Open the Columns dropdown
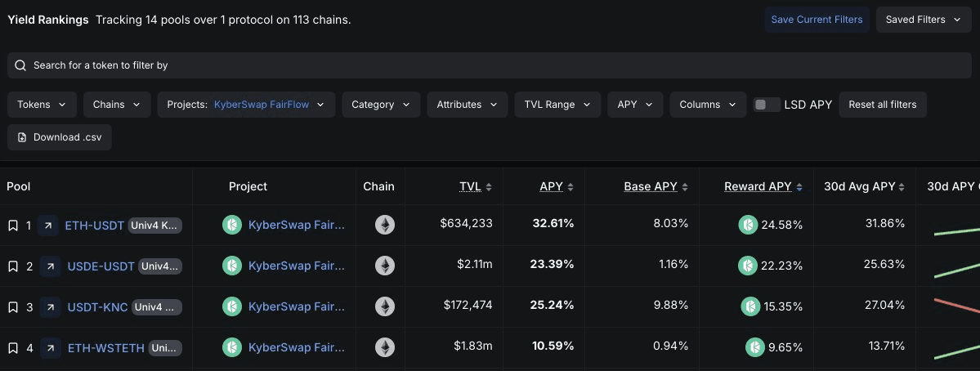The image size is (980, 371). click(x=708, y=105)
